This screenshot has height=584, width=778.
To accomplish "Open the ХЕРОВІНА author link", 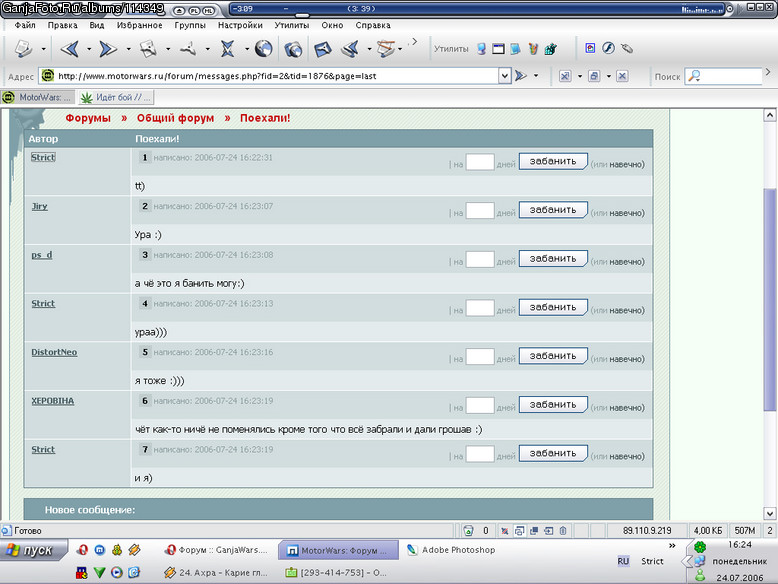I will click(x=53, y=401).
